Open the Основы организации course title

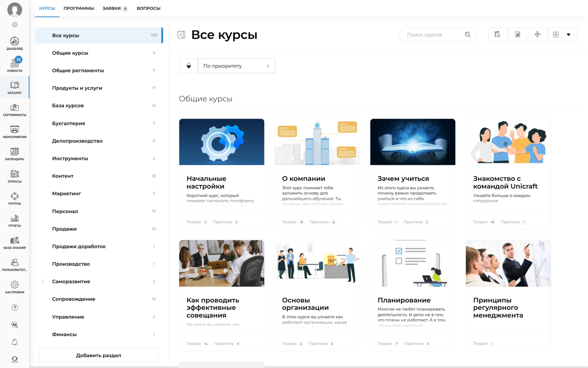(305, 304)
